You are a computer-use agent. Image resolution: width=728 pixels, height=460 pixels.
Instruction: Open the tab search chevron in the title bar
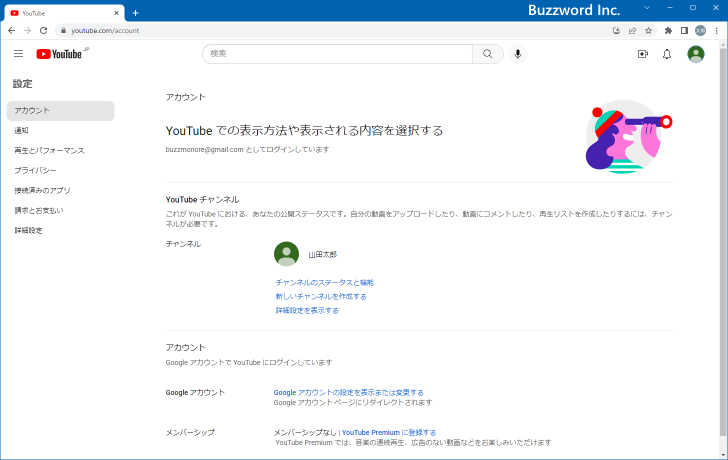click(x=647, y=8)
